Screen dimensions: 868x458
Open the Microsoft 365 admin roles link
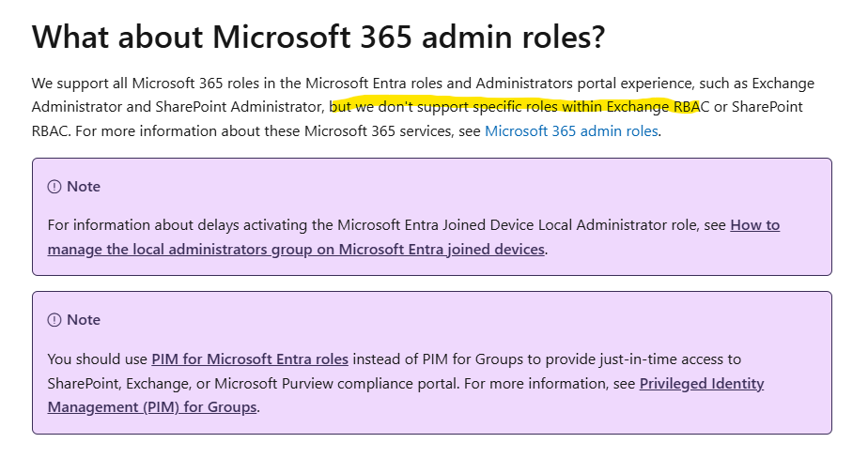tap(571, 131)
